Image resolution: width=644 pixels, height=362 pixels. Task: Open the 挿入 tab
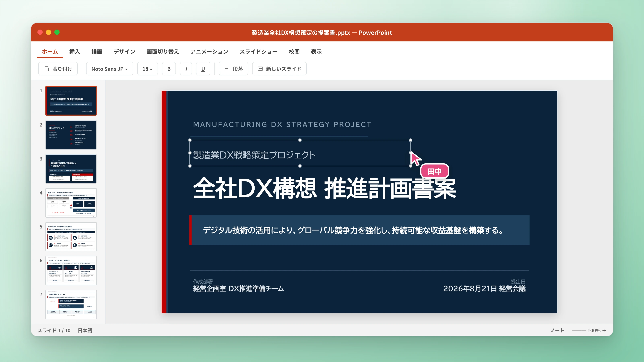point(74,52)
